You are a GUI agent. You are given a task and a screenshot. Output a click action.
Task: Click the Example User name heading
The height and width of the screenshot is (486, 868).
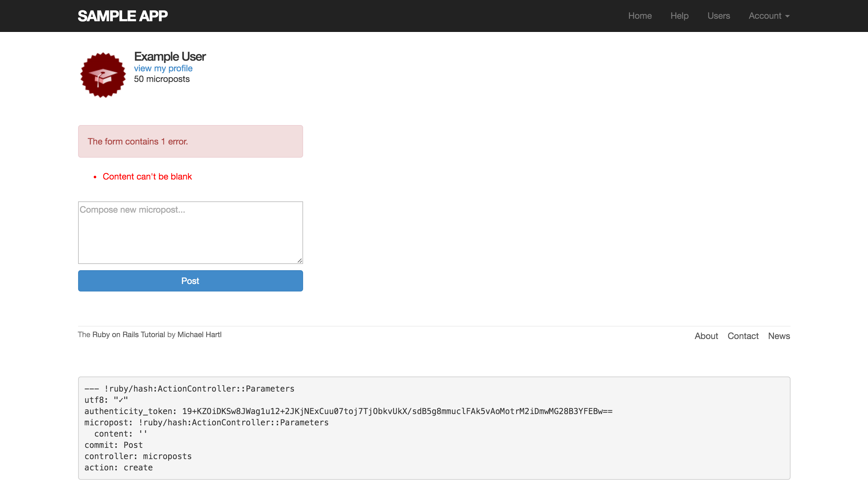pos(170,56)
